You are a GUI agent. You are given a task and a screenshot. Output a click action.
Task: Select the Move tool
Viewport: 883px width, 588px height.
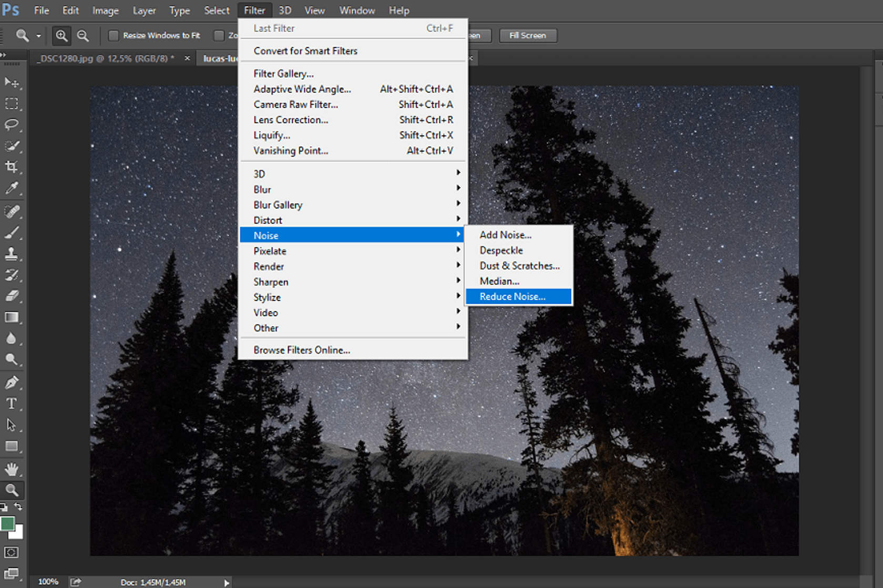click(x=12, y=82)
